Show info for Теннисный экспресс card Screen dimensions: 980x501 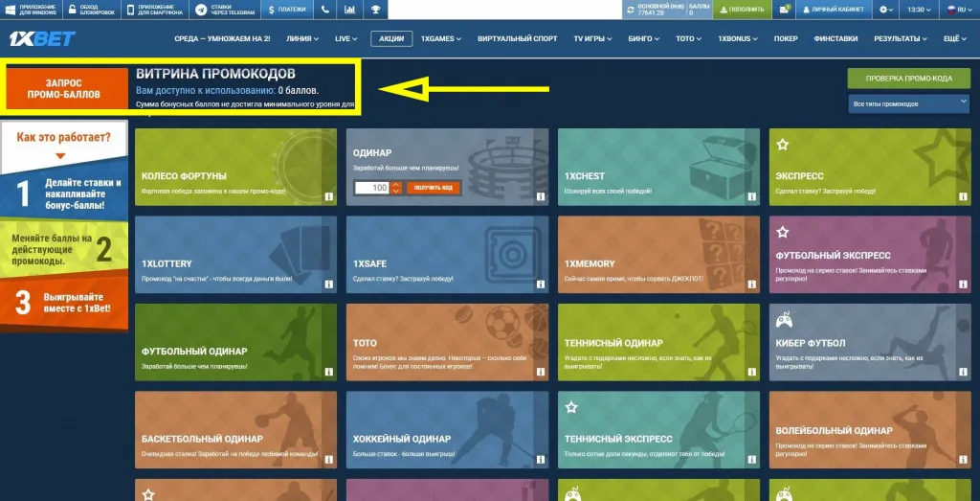[751, 459]
